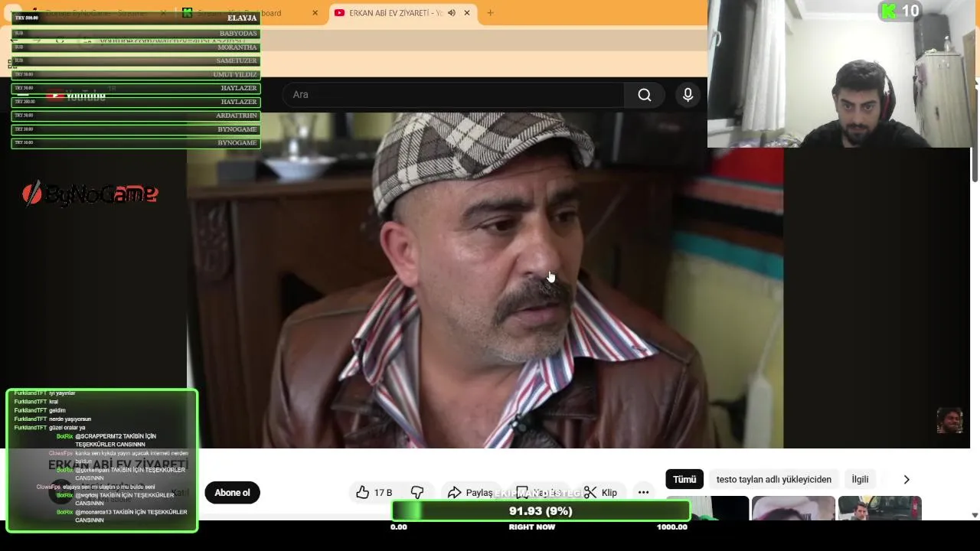Close the Dashboard browser tab
The width and height of the screenshot is (980, 551).
pos(315,13)
